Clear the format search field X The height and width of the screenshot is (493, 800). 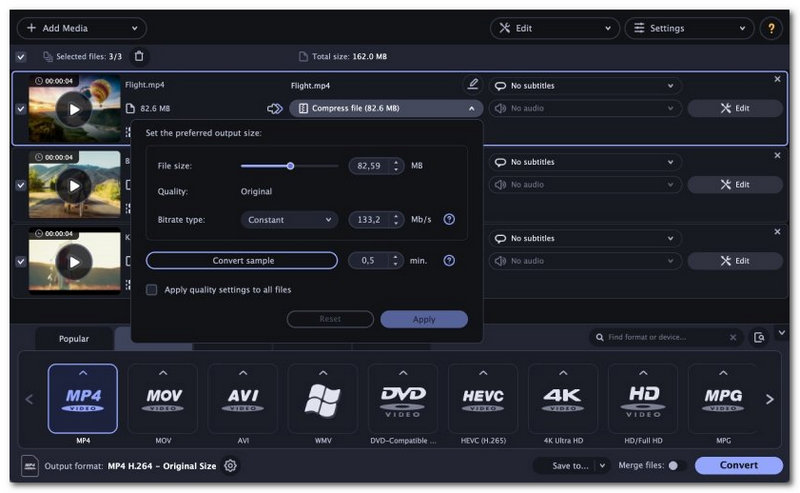[733, 337]
